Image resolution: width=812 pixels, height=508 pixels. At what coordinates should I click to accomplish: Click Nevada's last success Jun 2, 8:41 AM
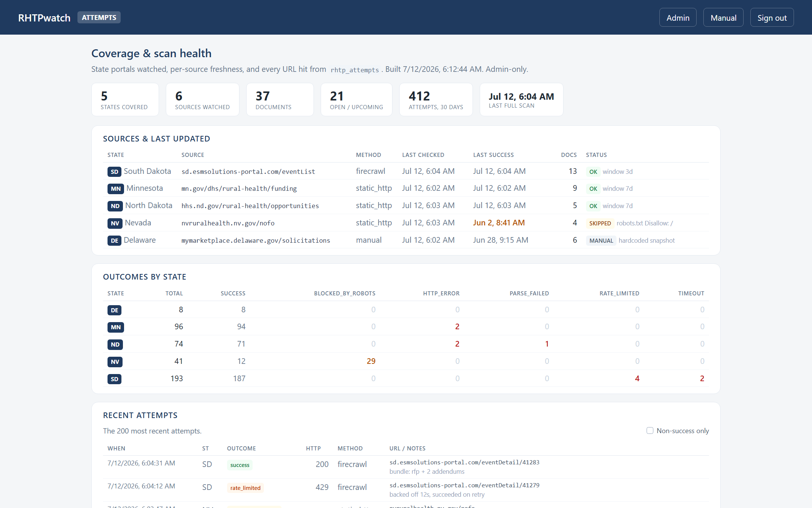pos(499,223)
